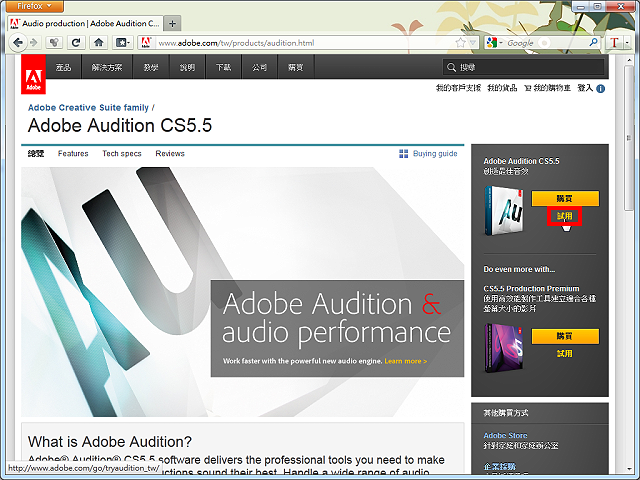Click the red T toolbar extension icon
The height and width of the screenshot is (480, 640).
click(614, 42)
